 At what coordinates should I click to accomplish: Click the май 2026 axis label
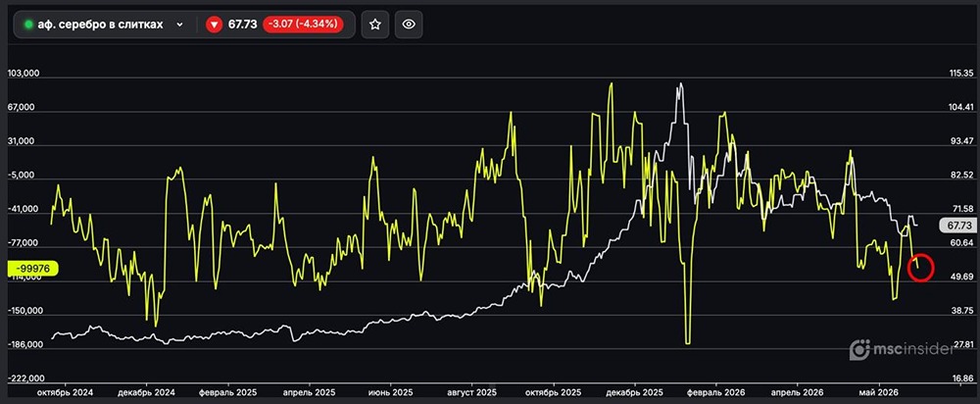click(879, 393)
